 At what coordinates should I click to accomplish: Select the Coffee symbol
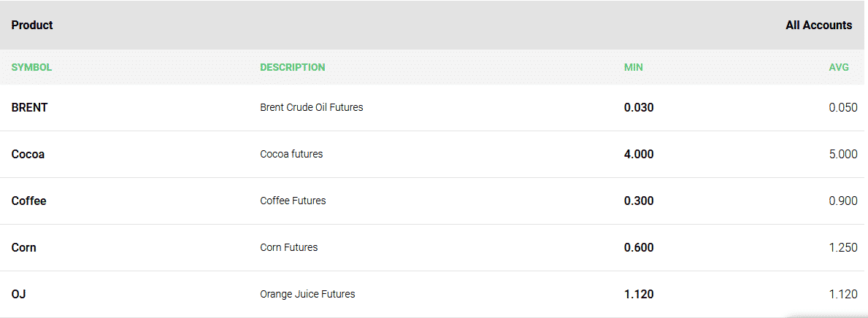[28, 201]
